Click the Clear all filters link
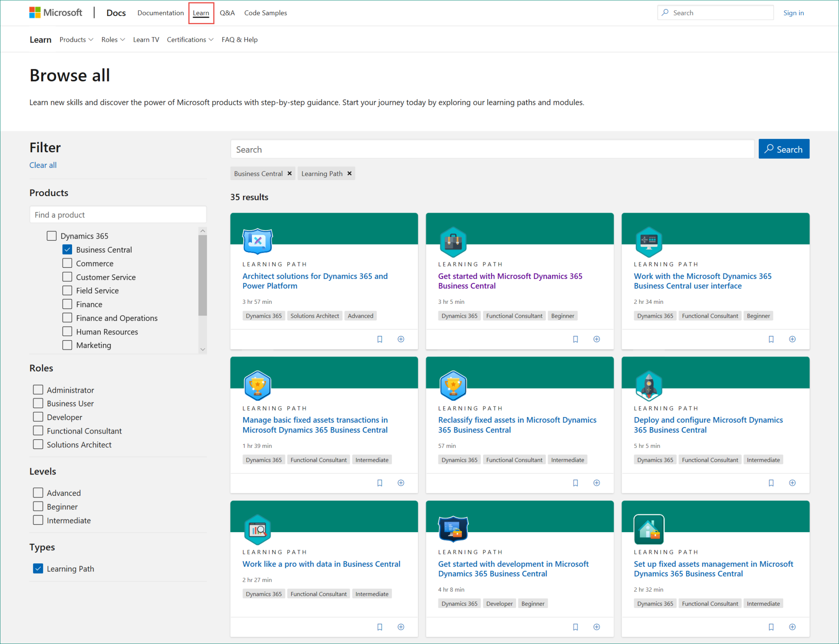Screen dimensions: 839x644 [43, 165]
